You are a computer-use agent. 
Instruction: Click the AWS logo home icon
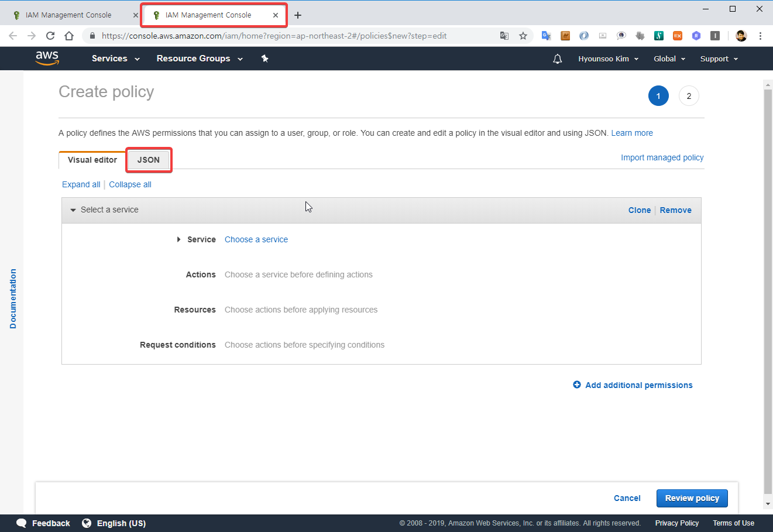47,58
